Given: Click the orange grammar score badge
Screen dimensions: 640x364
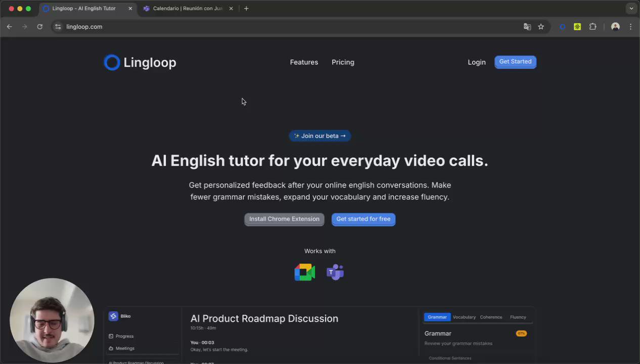Looking at the screenshot, I should pos(521,334).
